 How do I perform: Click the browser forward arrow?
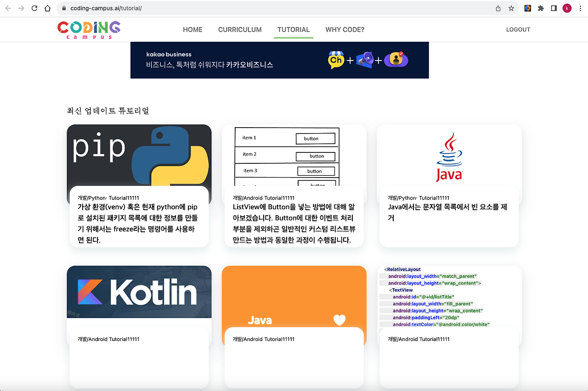click(21, 8)
